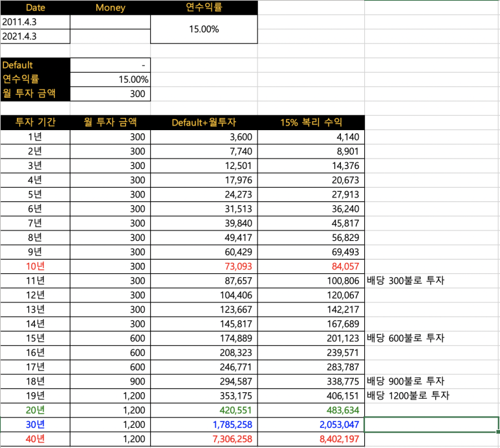Click the 배당 600불로 투자 note
500x448 pixels.
(406, 338)
